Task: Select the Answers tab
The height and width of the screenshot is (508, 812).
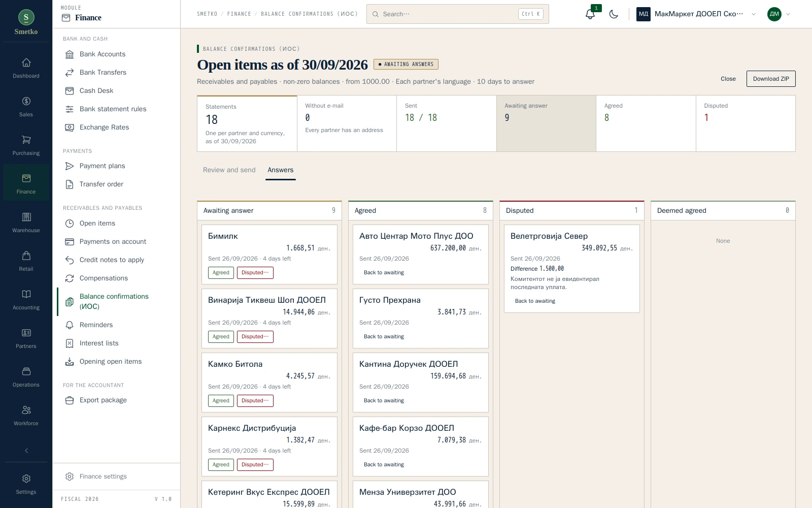Action: tap(281, 170)
